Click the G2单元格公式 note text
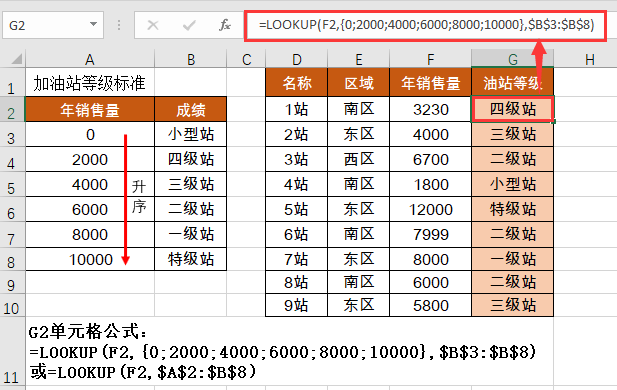The image size is (617, 390). click(x=88, y=332)
